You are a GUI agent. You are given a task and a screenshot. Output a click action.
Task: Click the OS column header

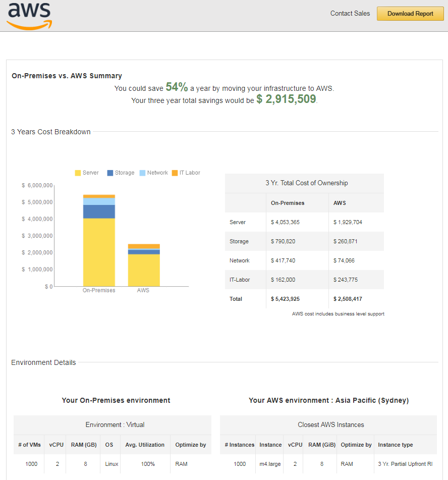[109, 445]
